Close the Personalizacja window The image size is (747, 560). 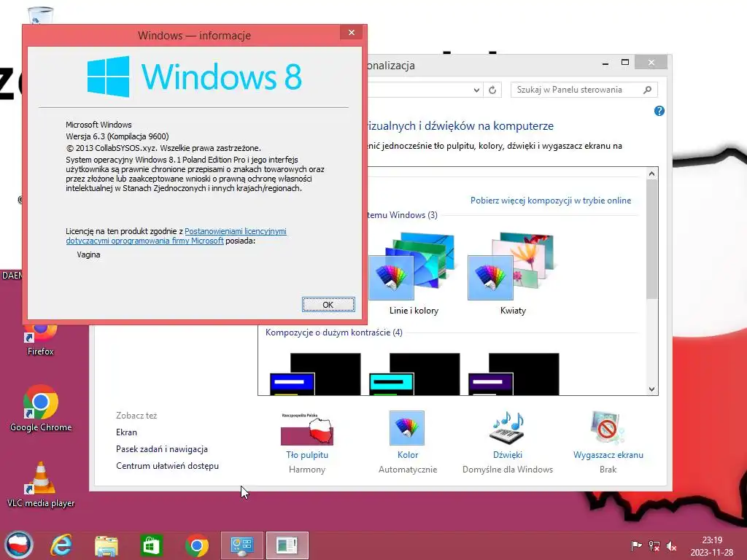(651, 63)
